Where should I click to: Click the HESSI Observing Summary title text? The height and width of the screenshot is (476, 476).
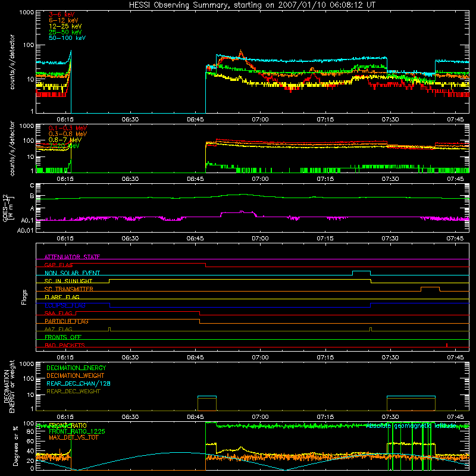(x=252, y=5)
